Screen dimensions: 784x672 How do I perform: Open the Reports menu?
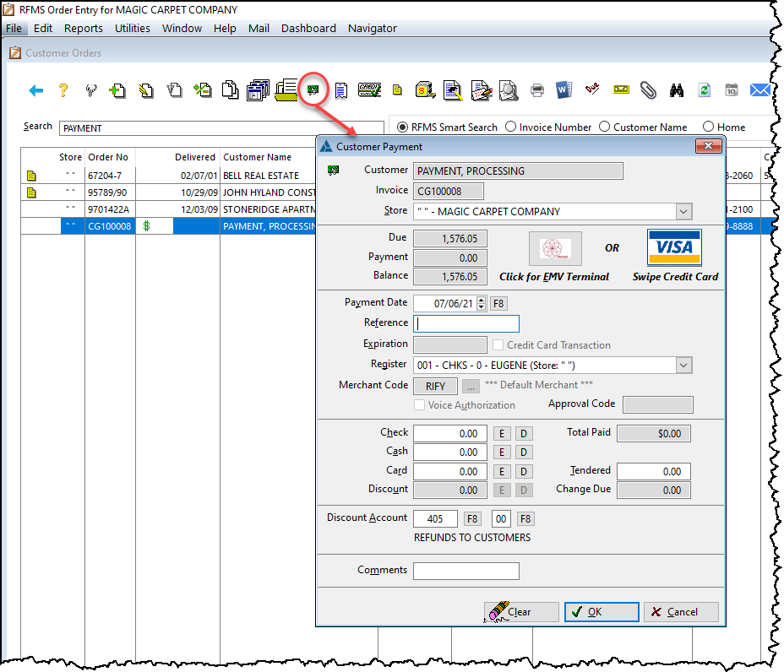pos(83,28)
